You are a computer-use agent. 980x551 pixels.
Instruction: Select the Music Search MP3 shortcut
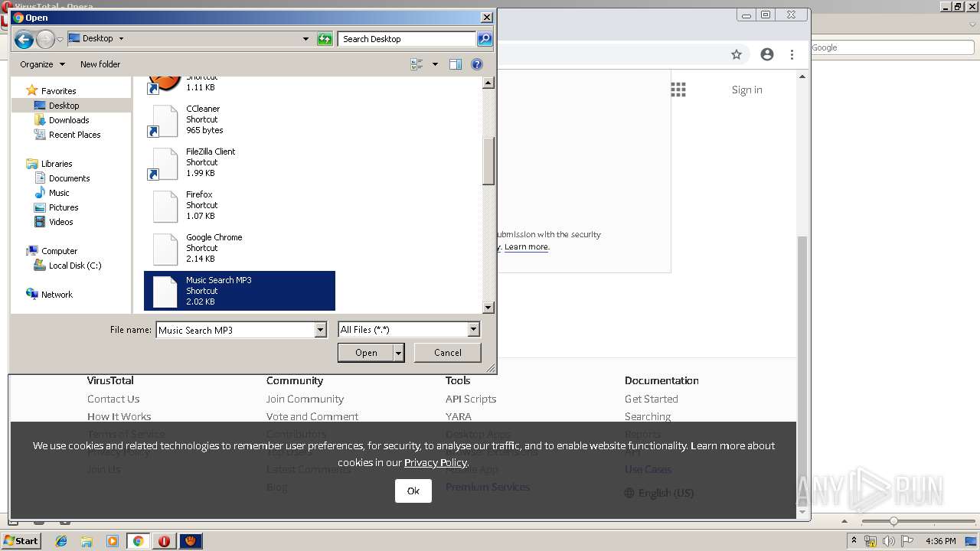(240, 291)
